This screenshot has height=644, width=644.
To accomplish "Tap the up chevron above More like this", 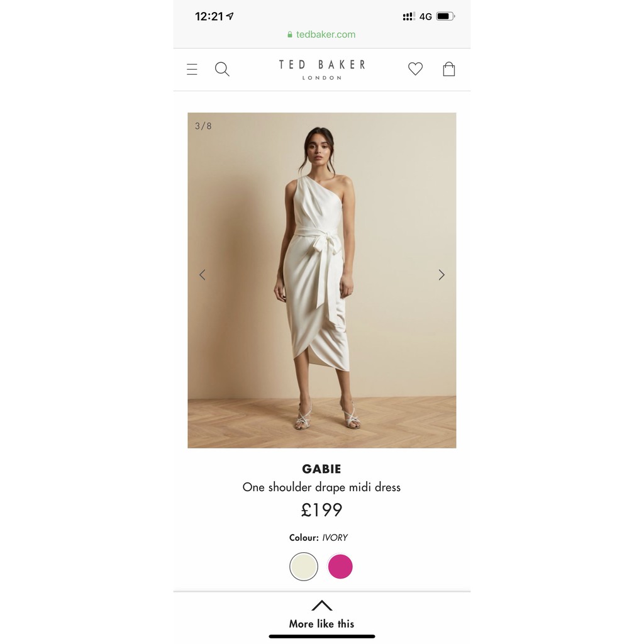I will [321, 606].
